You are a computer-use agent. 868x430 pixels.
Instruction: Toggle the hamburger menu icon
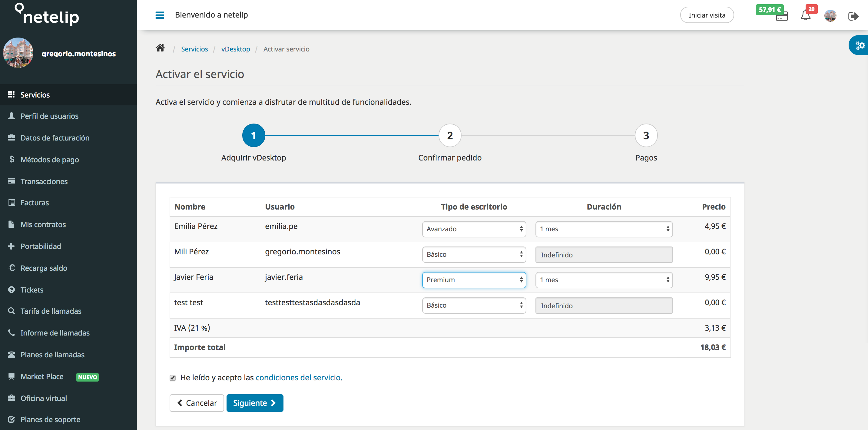point(160,15)
